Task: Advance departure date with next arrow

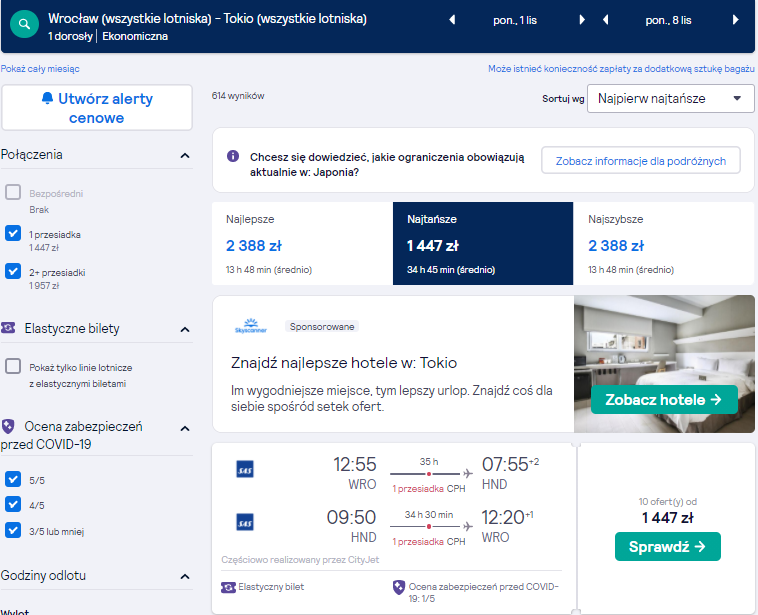Action: [582, 20]
